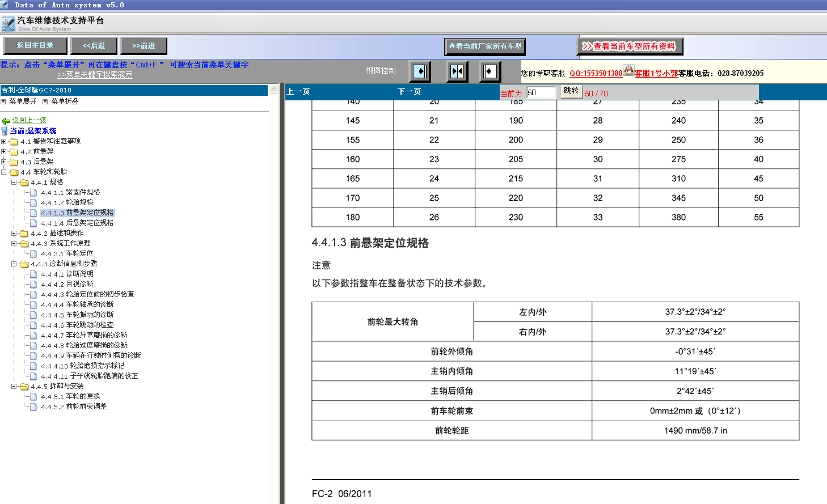Go to next page via 下一页

click(x=409, y=91)
